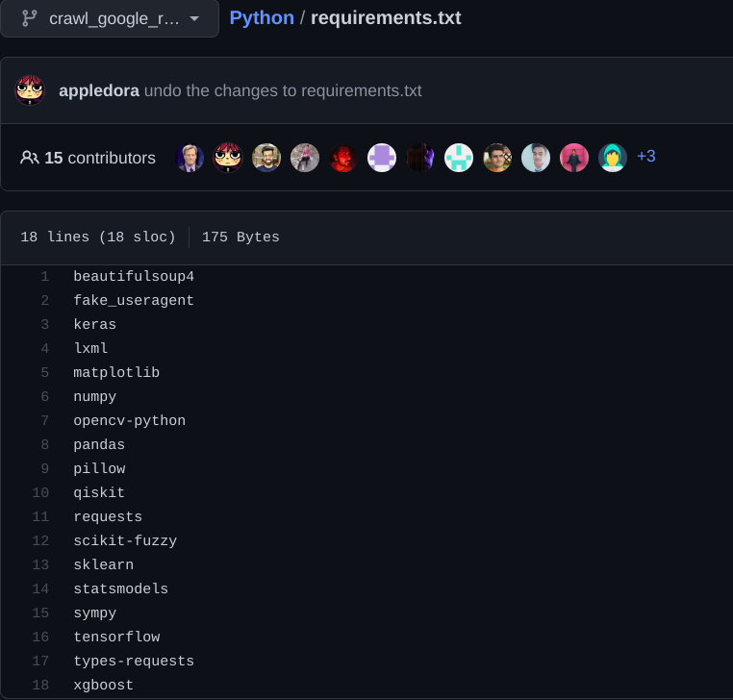Click the lxml line
733x700 pixels.
[90, 349]
